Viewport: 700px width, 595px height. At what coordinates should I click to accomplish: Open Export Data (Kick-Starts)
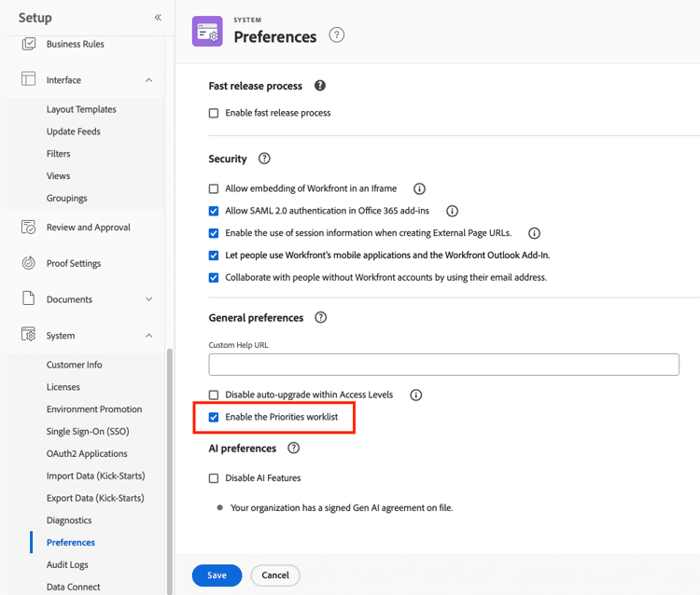tap(95, 498)
